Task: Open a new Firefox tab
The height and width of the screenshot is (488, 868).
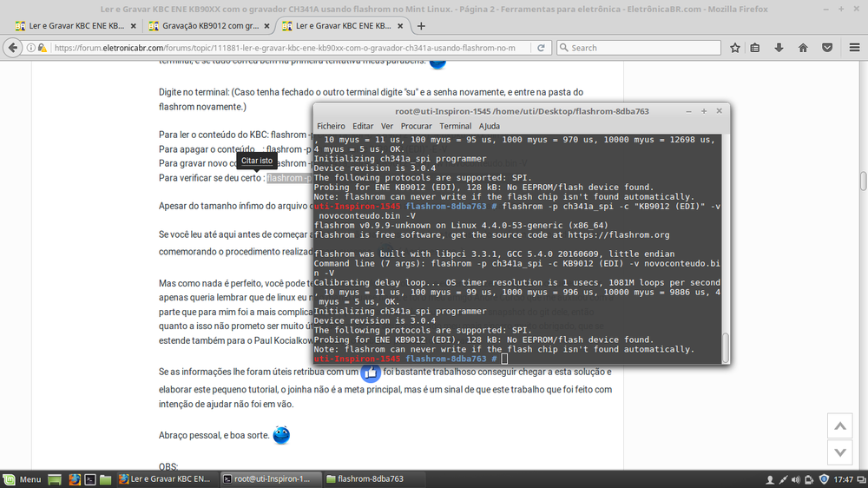Action: pyautogui.click(x=421, y=25)
